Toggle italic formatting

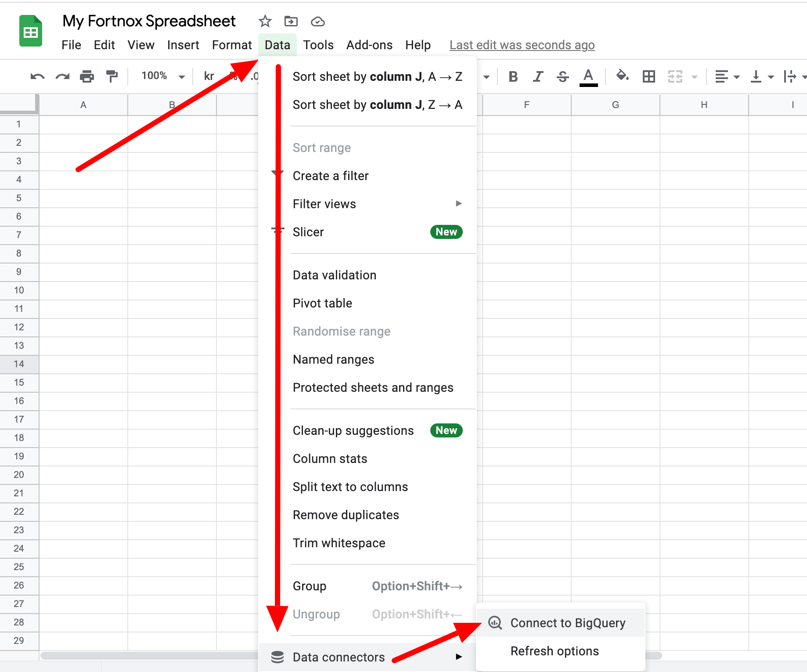click(x=537, y=76)
